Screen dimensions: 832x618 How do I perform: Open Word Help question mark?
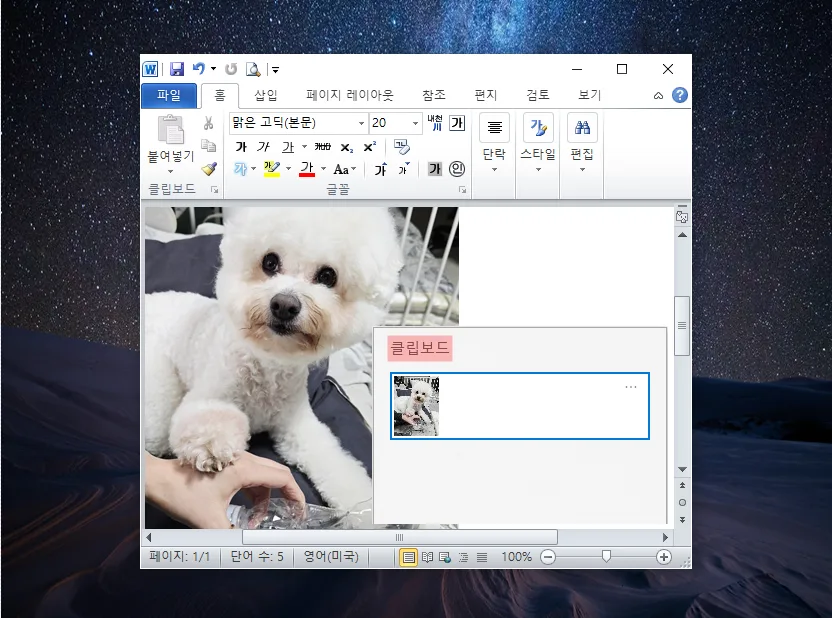tap(680, 95)
